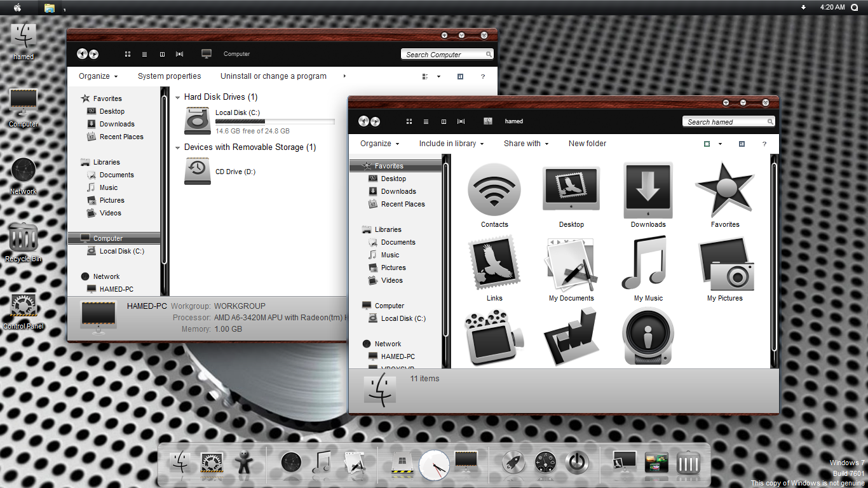The width and height of the screenshot is (868, 488).
Task: Open Recycle Bin on the desktop
Action: (x=24, y=239)
